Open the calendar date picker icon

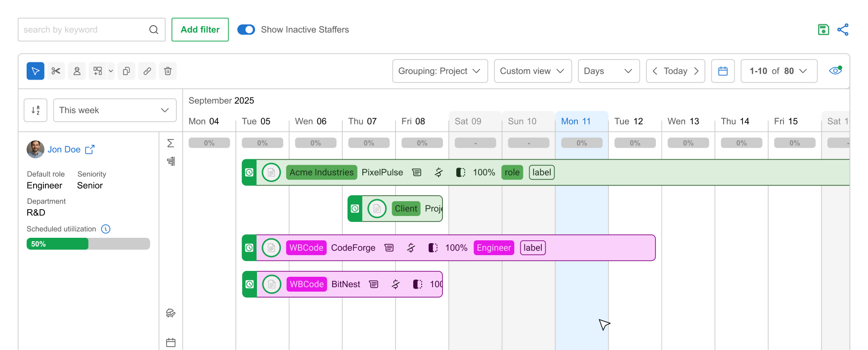[x=723, y=71]
